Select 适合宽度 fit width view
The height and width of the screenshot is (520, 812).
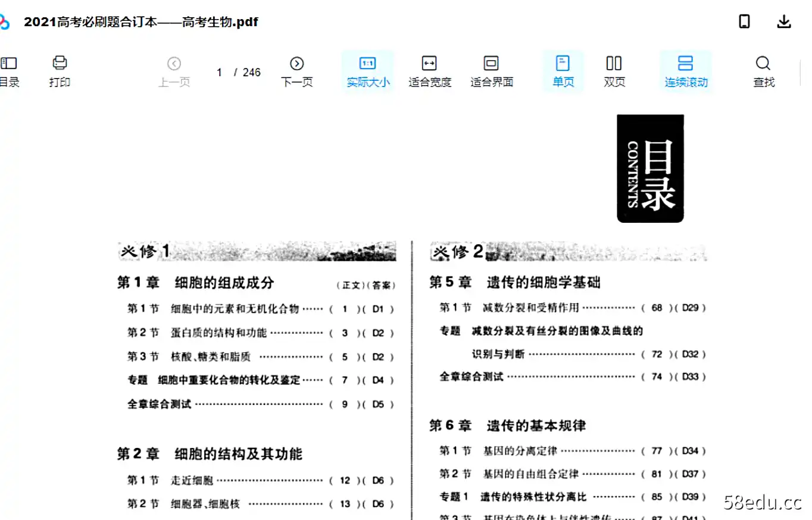429,71
